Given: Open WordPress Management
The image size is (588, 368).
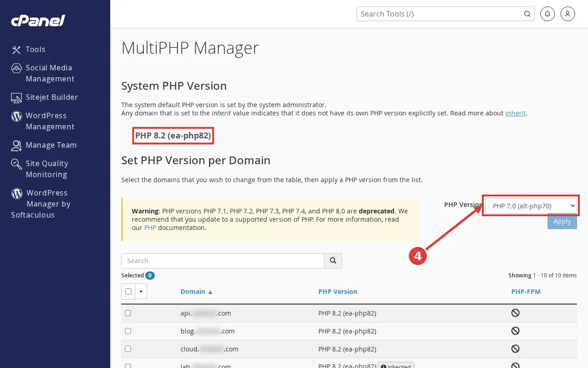Looking at the screenshot, I should 50,121.
